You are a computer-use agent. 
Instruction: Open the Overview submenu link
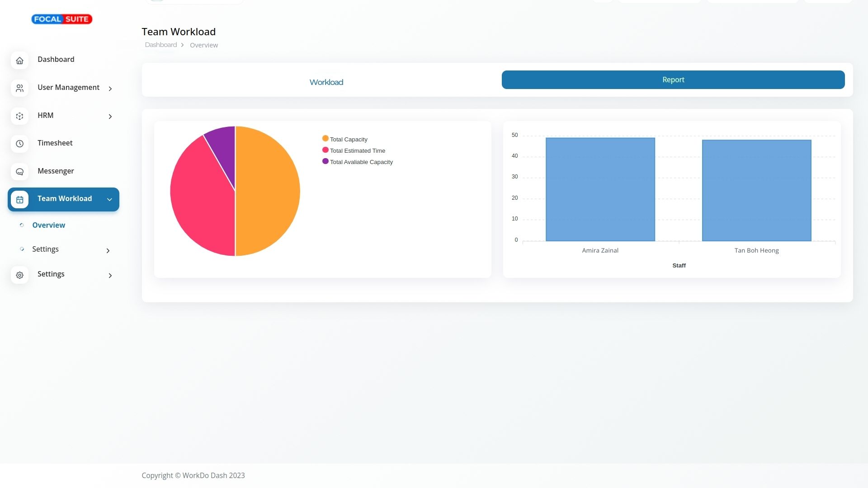point(48,225)
